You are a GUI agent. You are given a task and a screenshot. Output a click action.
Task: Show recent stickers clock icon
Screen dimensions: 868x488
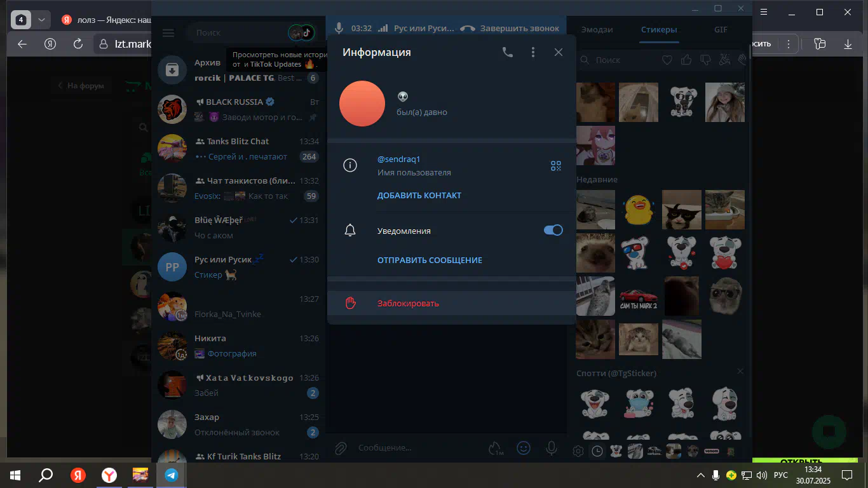click(x=597, y=451)
